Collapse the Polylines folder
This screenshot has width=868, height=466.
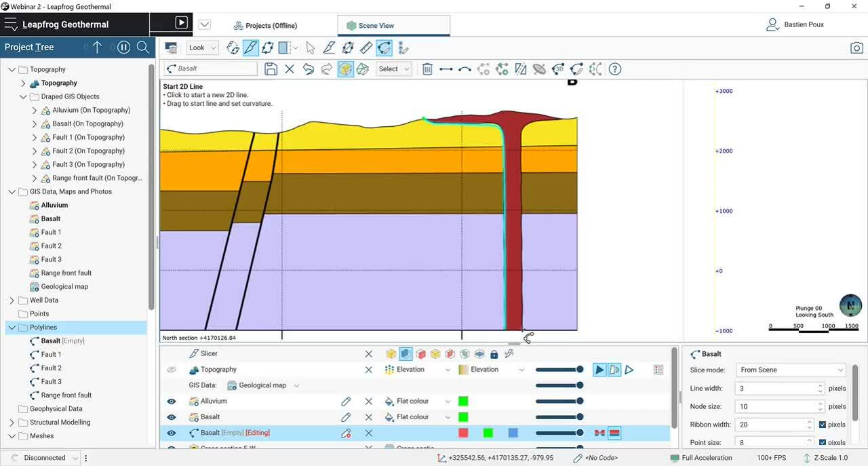pyautogui.click(x=12, y=327)
